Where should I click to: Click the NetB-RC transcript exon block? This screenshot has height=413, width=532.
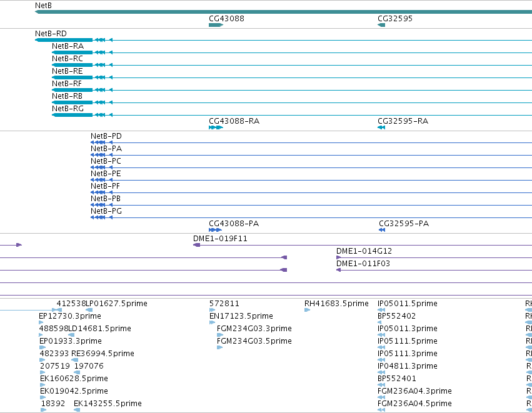pyautogui.click(x=73, y=65)
